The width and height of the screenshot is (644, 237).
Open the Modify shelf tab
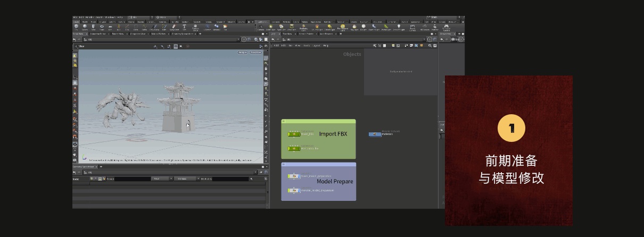click(85, 22)
